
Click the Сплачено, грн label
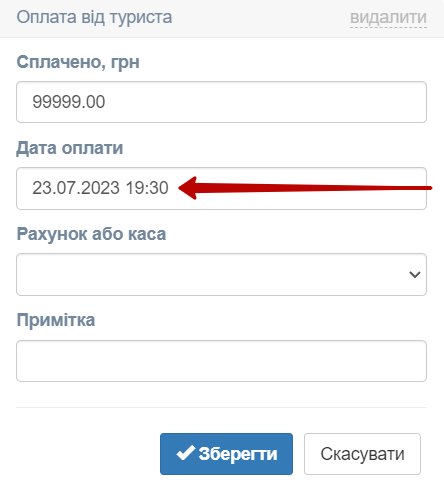click(78, 62)
